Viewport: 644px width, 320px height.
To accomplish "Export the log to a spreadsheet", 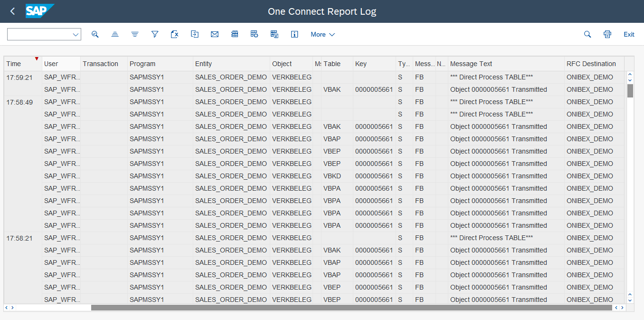I will click(174, 34).
